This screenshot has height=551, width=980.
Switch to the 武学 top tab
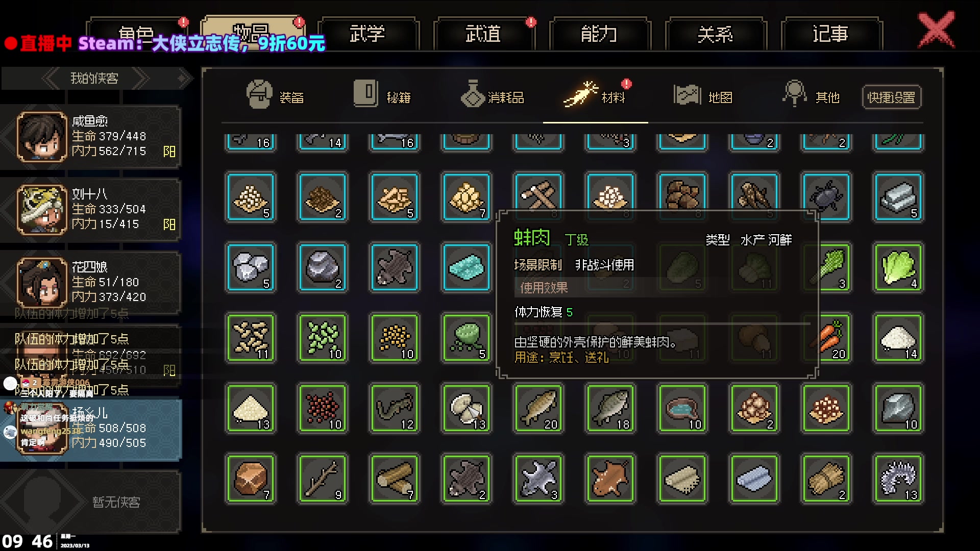[x=367, y=34]
